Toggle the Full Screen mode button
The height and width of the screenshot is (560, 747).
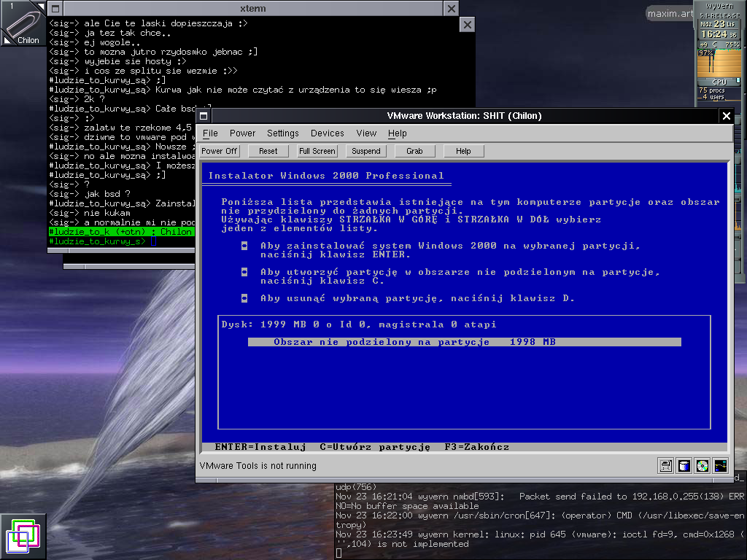click(x=317, y=151)
